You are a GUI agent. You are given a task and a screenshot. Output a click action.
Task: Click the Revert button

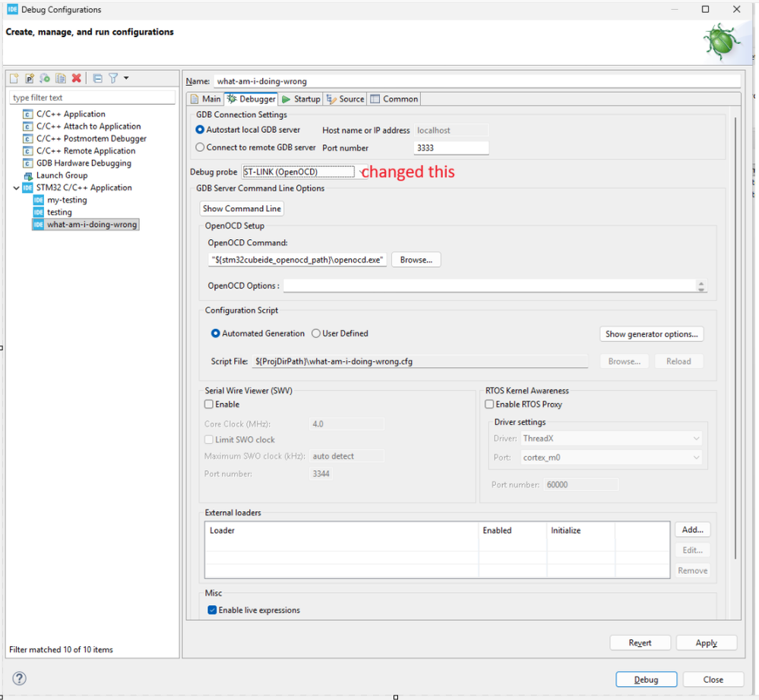click(640, 642)
